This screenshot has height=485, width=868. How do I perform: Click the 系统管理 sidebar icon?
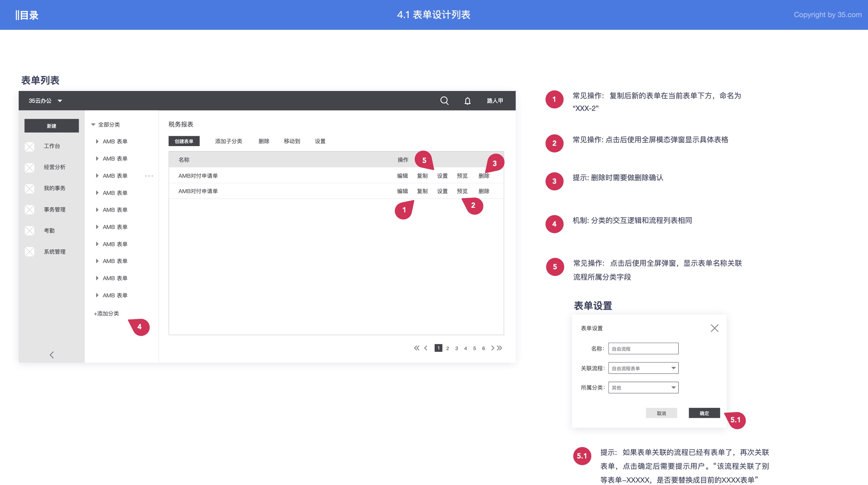30,252
